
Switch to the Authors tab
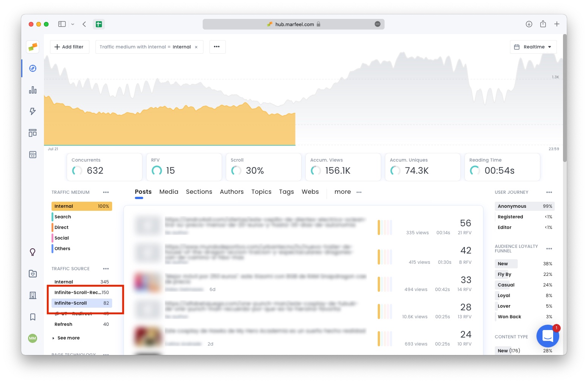tap(231, 192)
